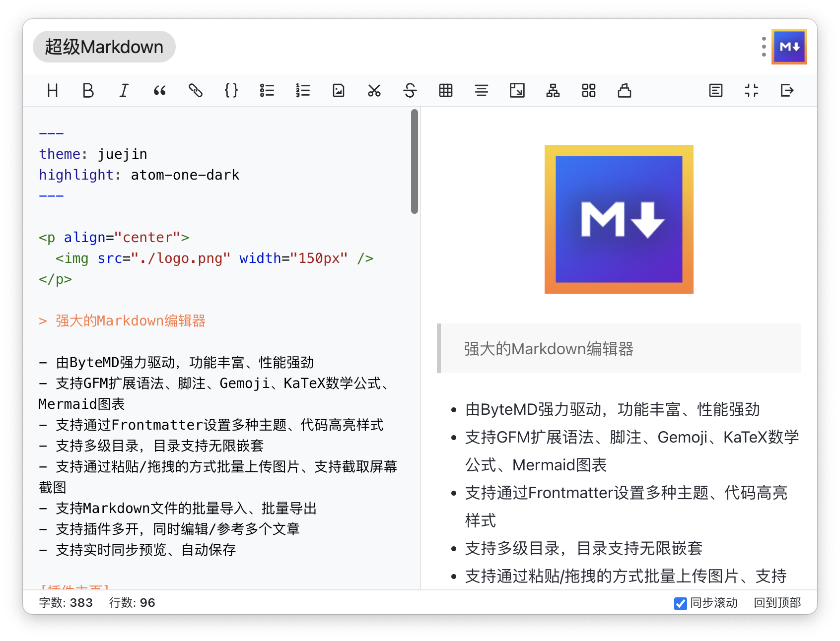Insert a heading with the H icon
840x641 pixels.
pyautogui.click(x=53, y=90)
